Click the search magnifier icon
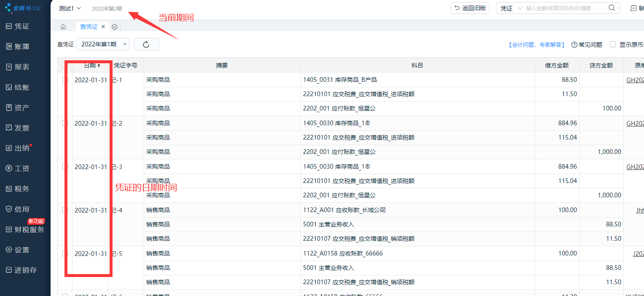This screenshot has width=644, height=296. tap(612, 8)
